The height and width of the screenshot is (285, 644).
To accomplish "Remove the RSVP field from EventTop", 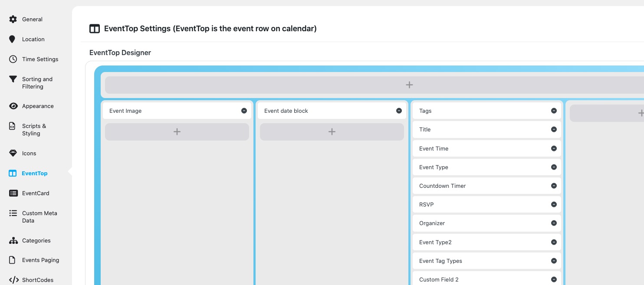I will pyautogui.click(x=554, y=204).
